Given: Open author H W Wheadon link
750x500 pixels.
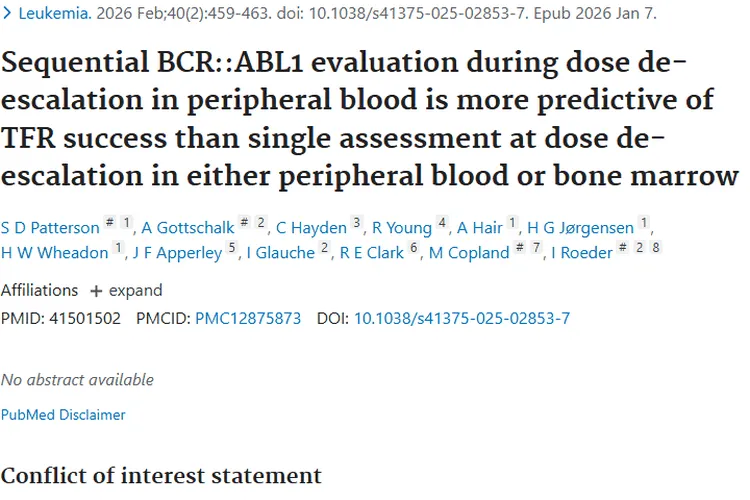Looking at the screenshot, I should [55, 253].
